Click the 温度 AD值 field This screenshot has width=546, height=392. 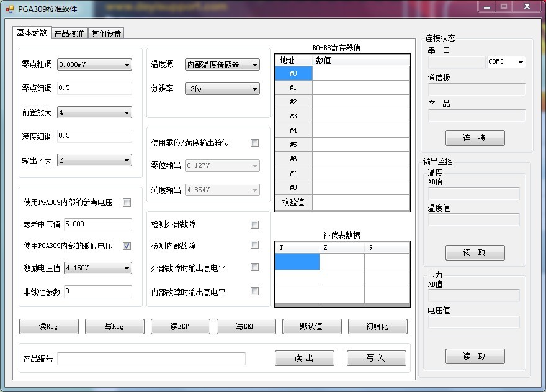coord(474,194)
